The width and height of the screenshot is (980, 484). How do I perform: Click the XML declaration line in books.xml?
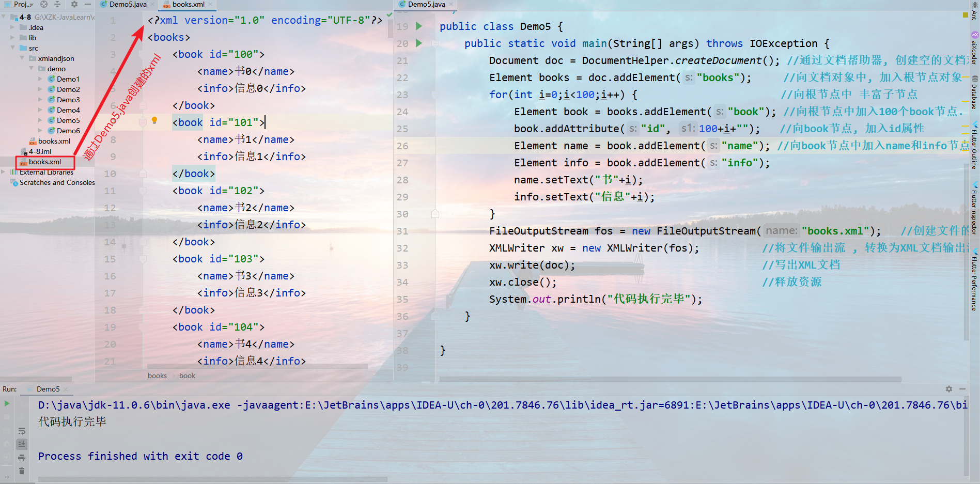tap(265, 20)
